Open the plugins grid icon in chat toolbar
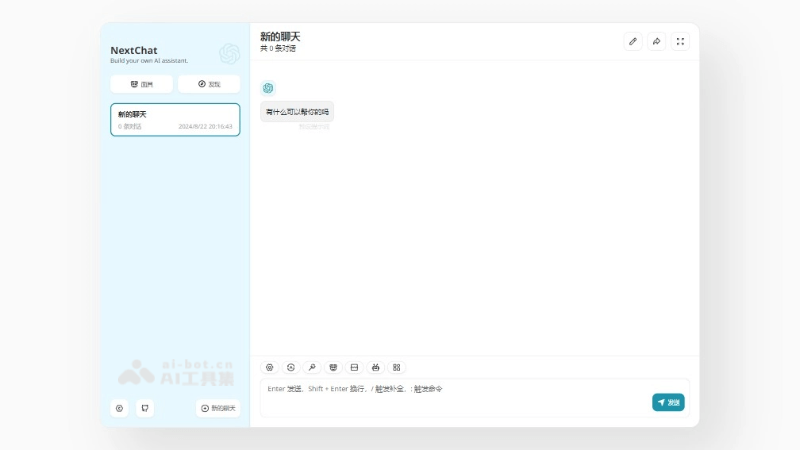This screenshot has height=450, width=800. click(396, 367)
